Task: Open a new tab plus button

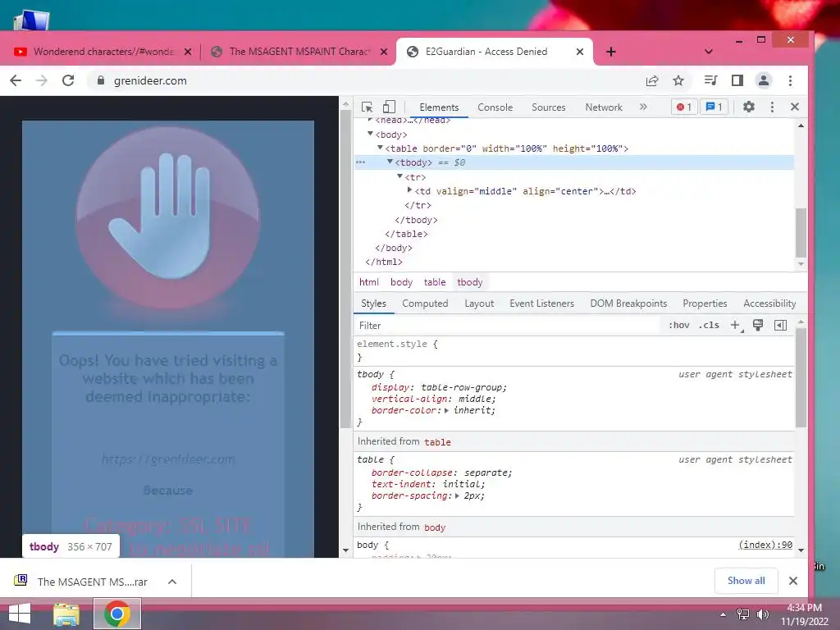Action: coord(610,52)
